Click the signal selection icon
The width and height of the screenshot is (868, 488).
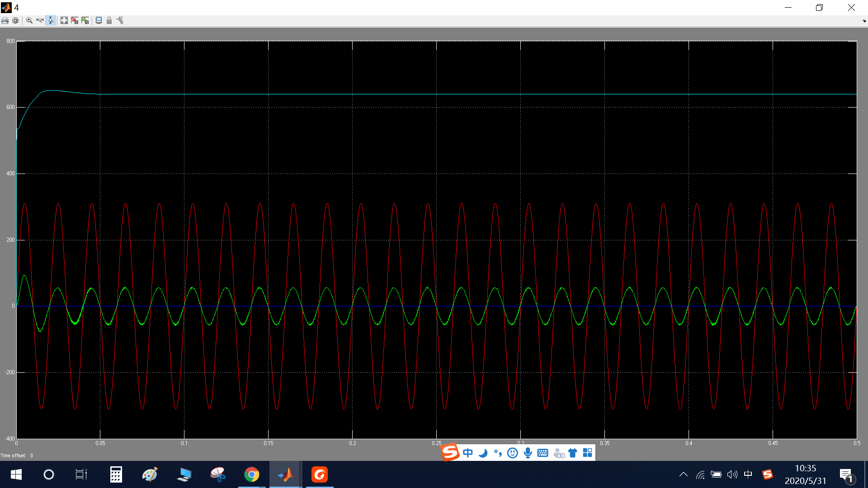pos(120,21)
